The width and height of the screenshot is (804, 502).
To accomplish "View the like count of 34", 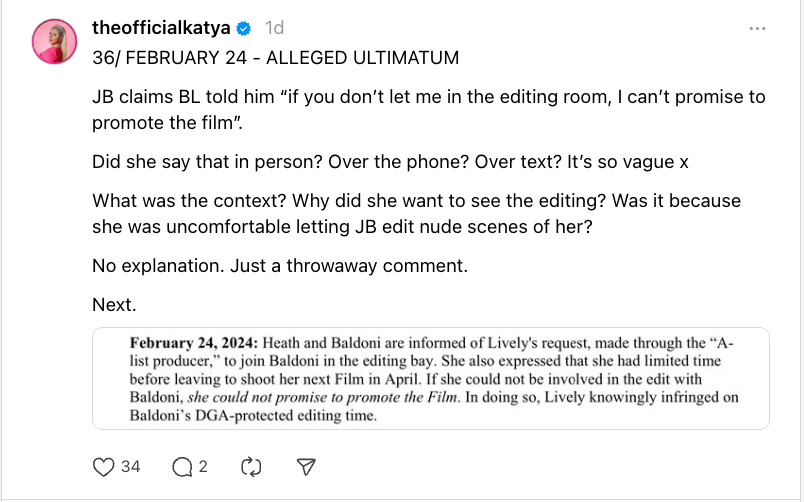I will (x=130, y=466).
